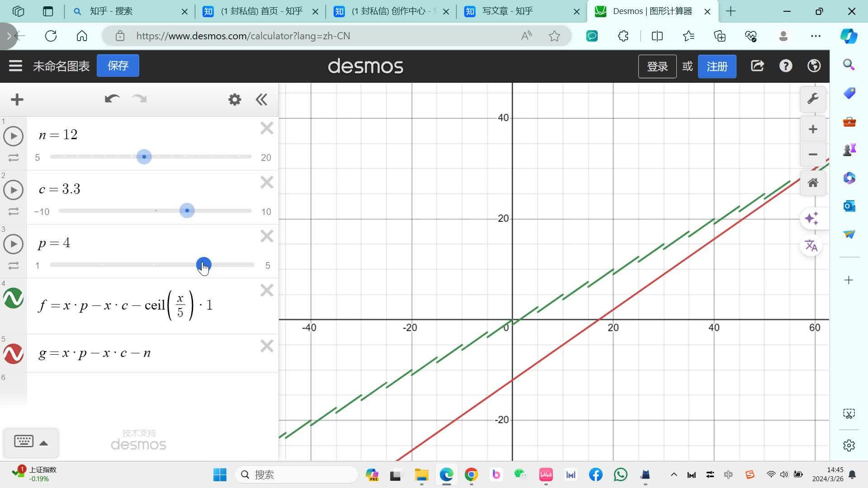
Task: Change loop mode for slider c
Action: tap(14, 211)
